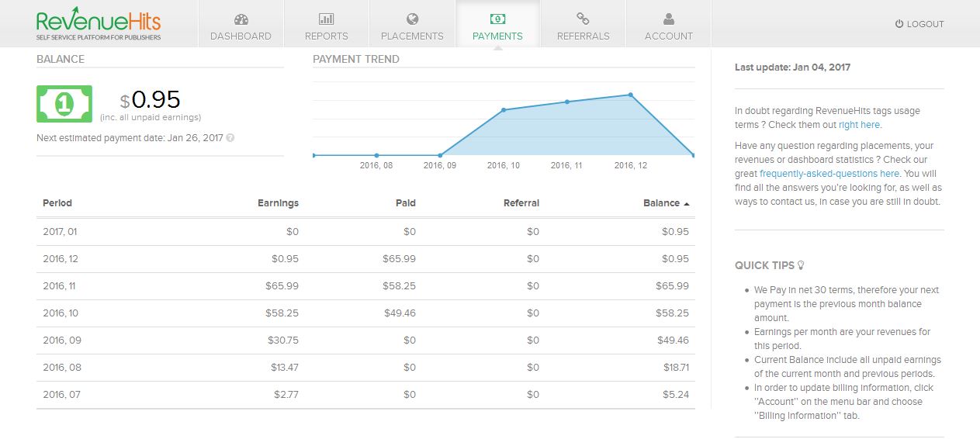The image size is (980, 439).
Task: Click the Reports bar chart icon
Action: click(x=326, y=19)
